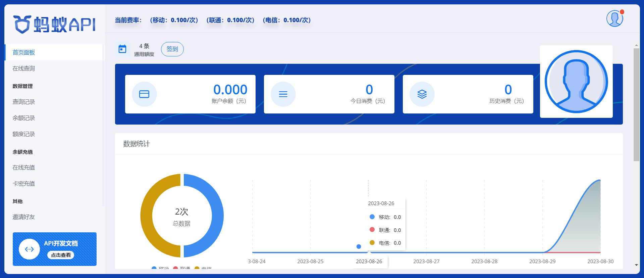Image resolution: width=644 pixels, height=278 pixels.
Task: Click the 蚂蚁API logo
Action: 54,25
